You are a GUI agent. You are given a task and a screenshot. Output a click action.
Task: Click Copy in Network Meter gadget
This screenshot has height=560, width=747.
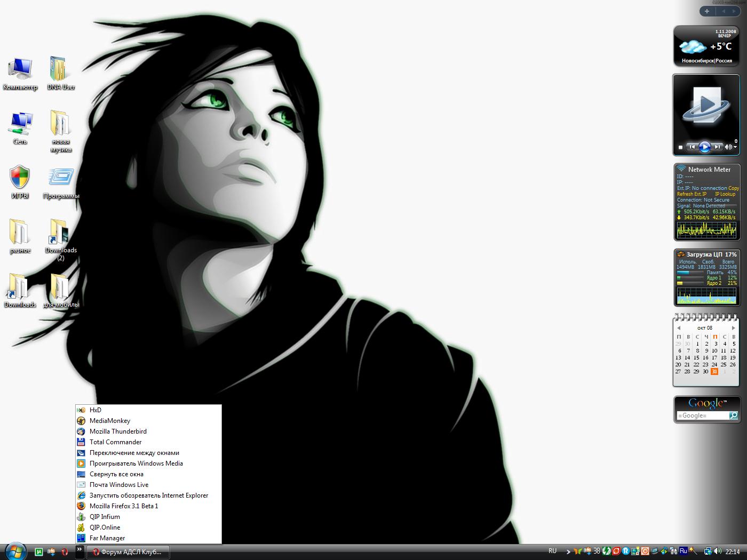click(734, 188)
